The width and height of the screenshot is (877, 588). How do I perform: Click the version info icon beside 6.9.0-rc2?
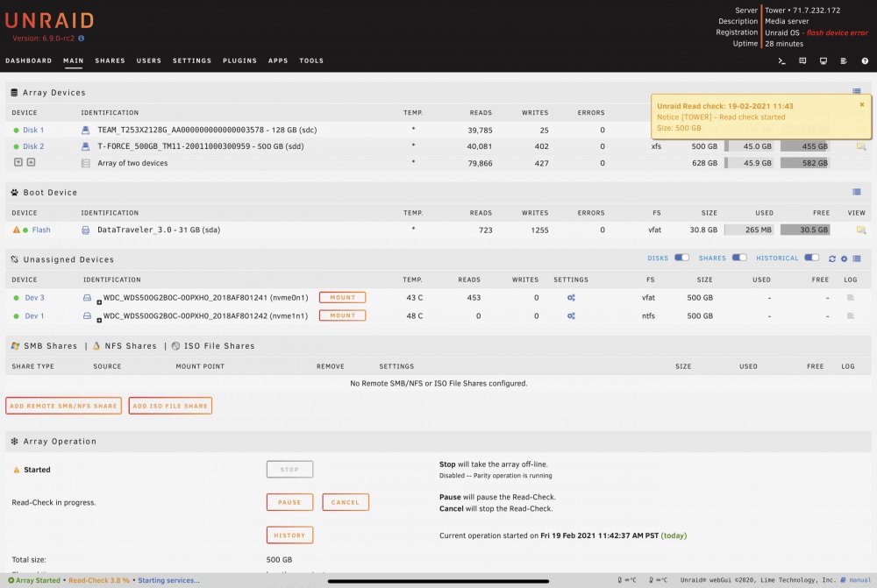pos(81,39)
